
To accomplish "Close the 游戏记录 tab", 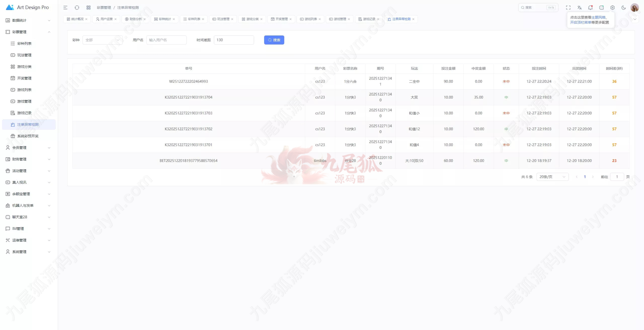I will tap(378, 19).
